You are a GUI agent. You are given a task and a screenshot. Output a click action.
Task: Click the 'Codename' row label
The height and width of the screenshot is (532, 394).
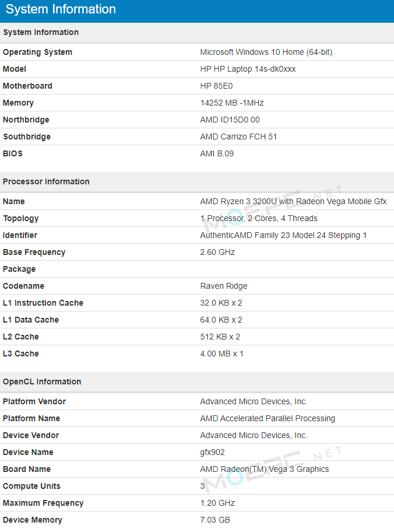(23, 286)
